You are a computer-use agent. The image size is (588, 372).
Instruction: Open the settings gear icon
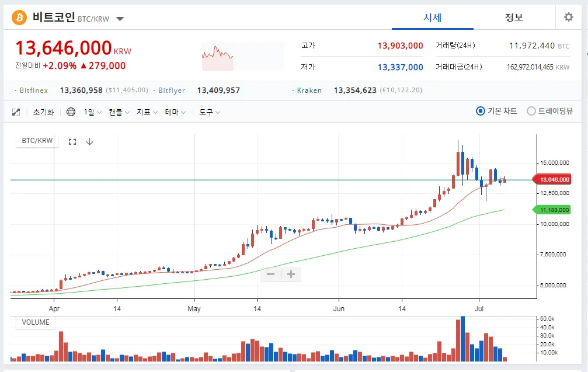[x=568, y=18]
